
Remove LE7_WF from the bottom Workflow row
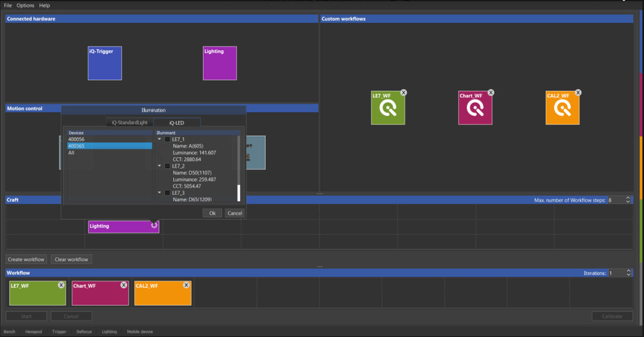61,285
